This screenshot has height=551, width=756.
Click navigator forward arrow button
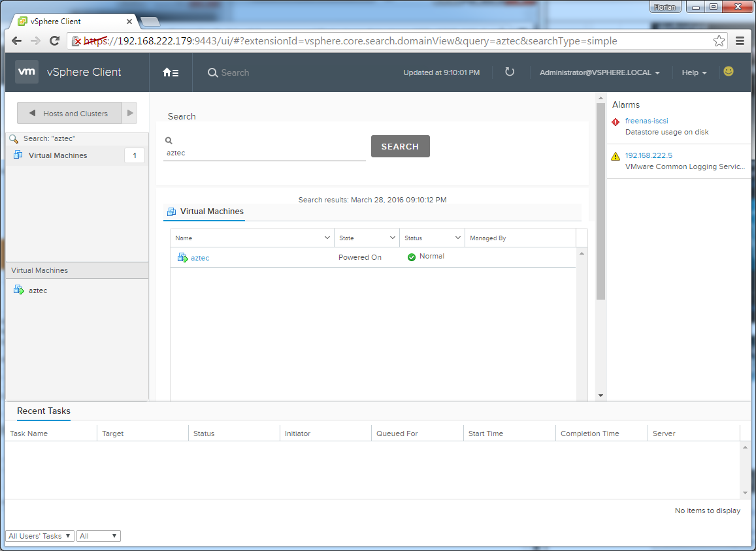point(129,113)
